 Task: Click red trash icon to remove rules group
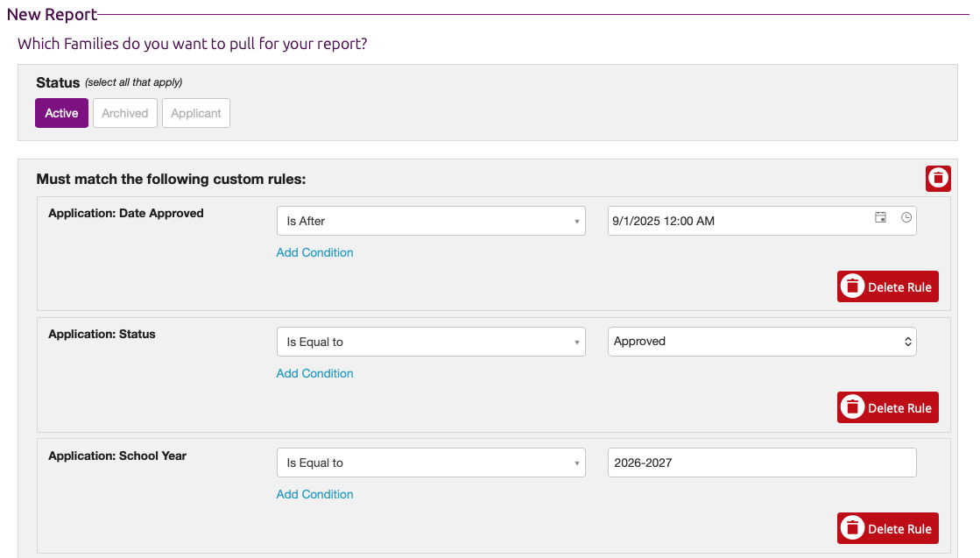tap(938, 178)
